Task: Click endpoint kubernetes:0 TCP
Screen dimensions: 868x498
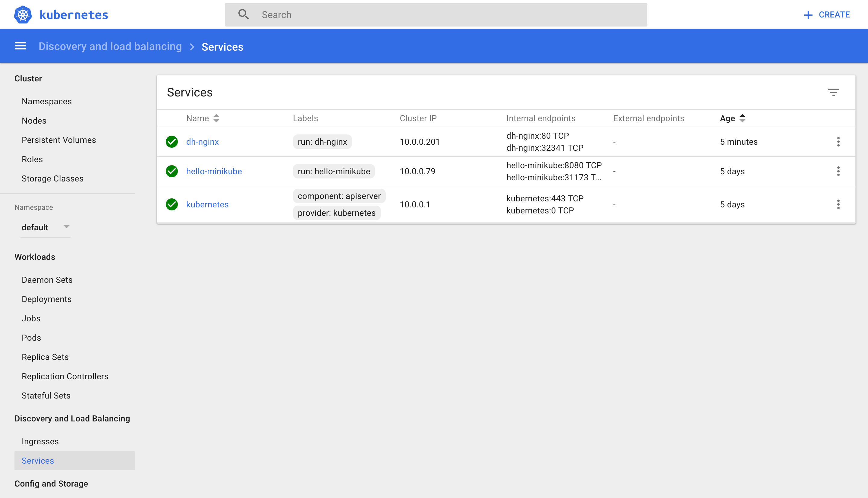Action: point(540,210)
